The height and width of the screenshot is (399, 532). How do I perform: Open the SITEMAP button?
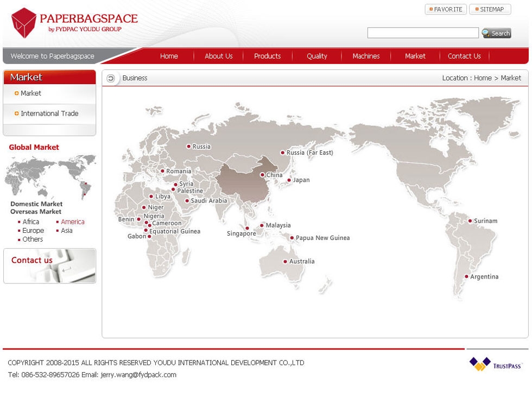point(490,9)
